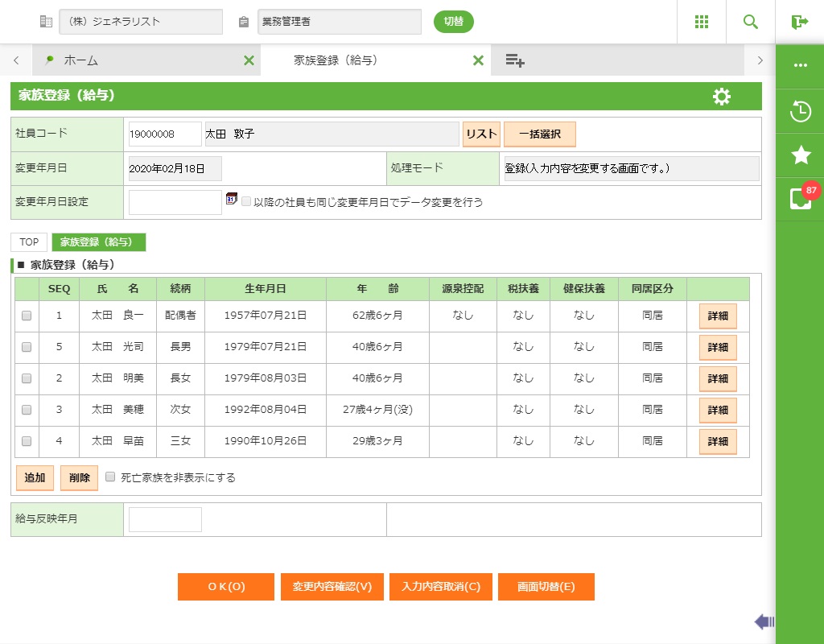
Task: Select the checkbox for 太田 早苗 row
Action: click(27, 441)
